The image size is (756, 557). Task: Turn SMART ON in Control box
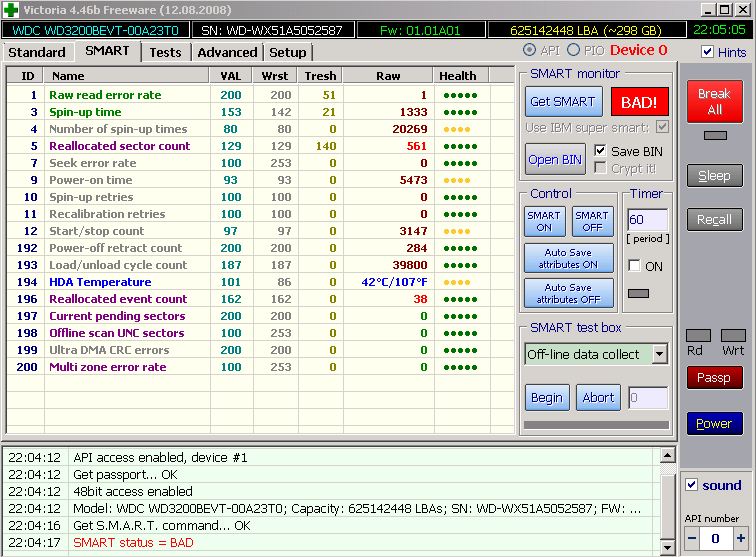544,221
